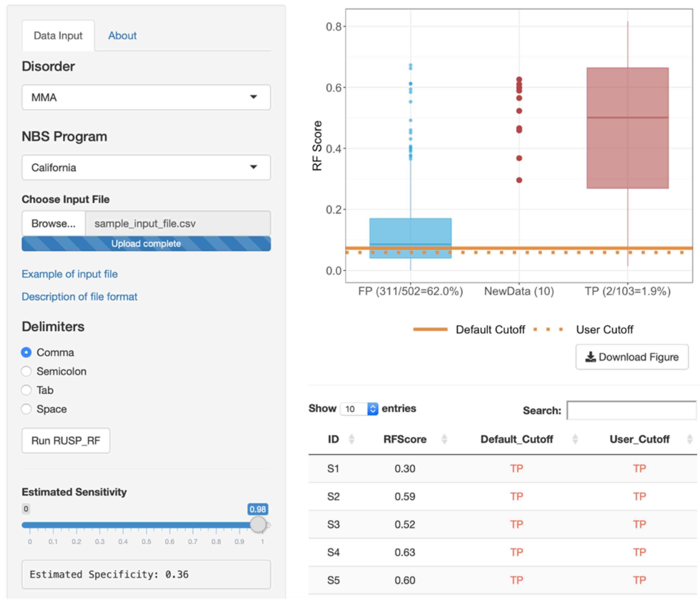Click the ID column sort arrows
Screen dimensions: 700x607
(x=351, y=439)
